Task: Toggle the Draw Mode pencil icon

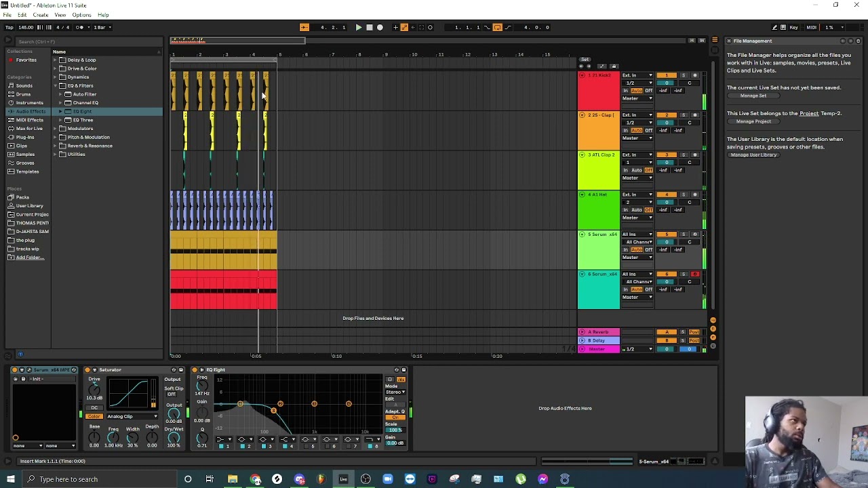Action: (774, 27)
